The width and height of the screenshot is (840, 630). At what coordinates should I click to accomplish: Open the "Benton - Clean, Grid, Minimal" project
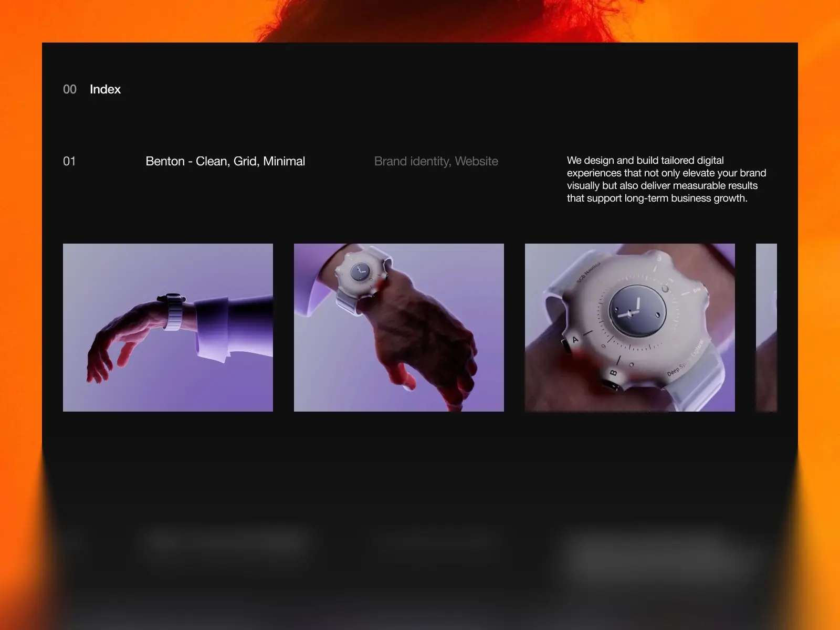tap(225, 161)
